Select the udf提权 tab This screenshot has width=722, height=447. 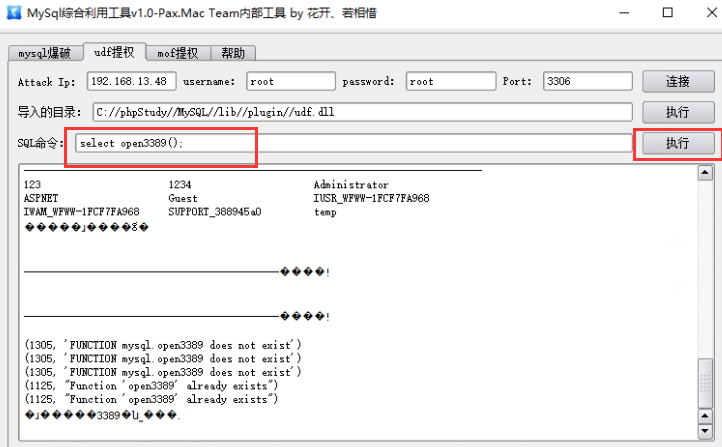[115, 53]
